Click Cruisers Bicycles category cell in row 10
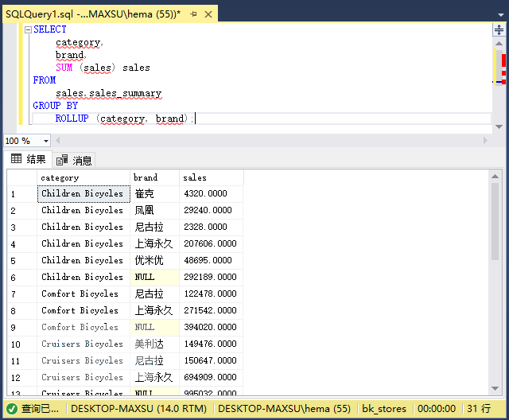The height and width of the screenshot is (420, 509). pyautogui.click(x=84, y=344)
